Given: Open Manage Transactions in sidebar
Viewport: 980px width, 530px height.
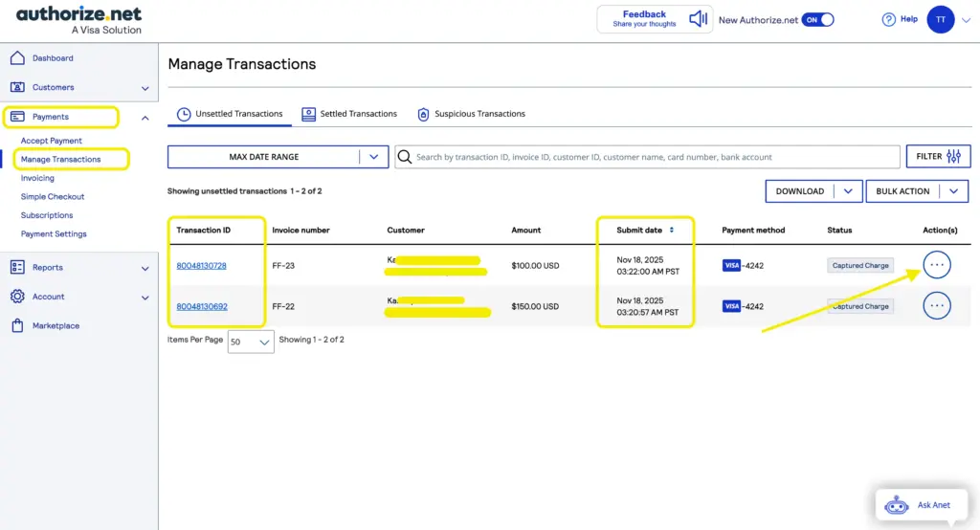Looking at the screenshot, I should [x=60, y=160].
